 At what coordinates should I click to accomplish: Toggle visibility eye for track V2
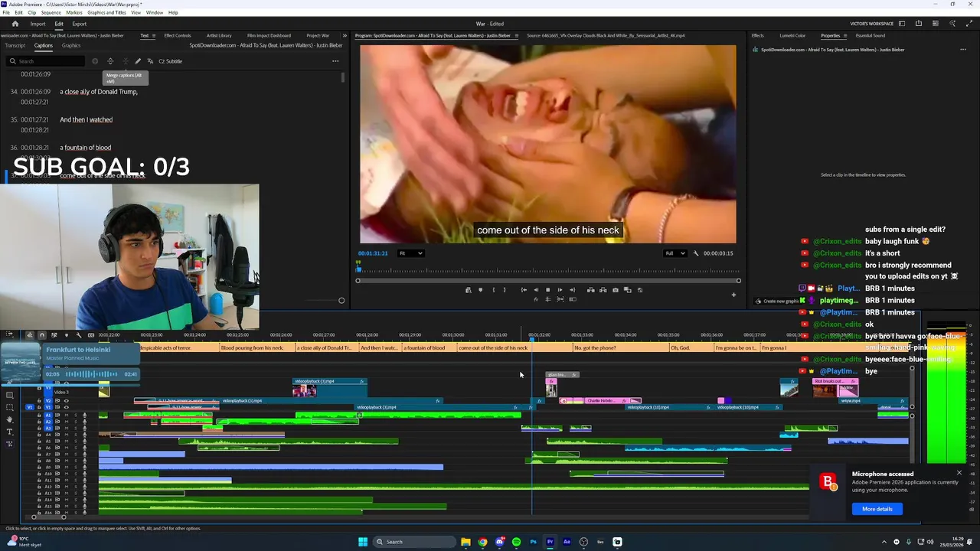(66, 400)
